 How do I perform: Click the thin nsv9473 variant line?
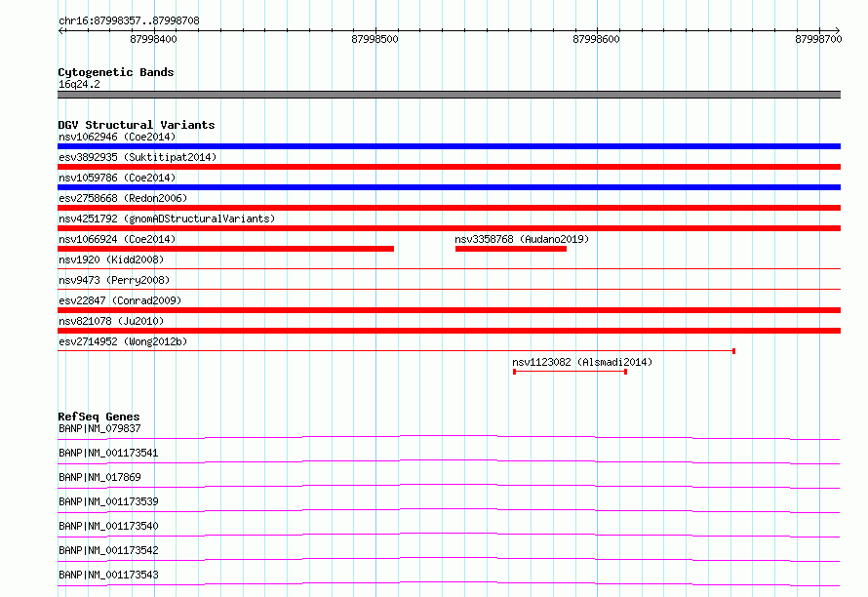(x=449, y=289)
